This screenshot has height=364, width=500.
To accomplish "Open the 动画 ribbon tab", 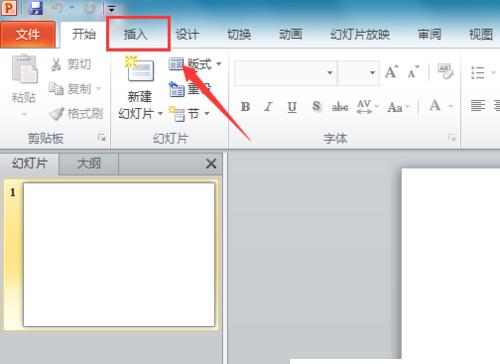I will 290,34.
